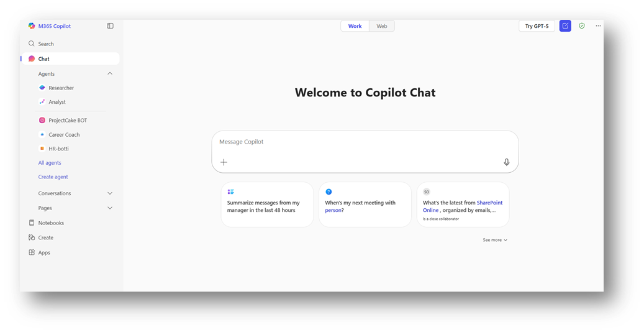Click the Apps grid icon

pyautogui.click(x=32, y=252)
